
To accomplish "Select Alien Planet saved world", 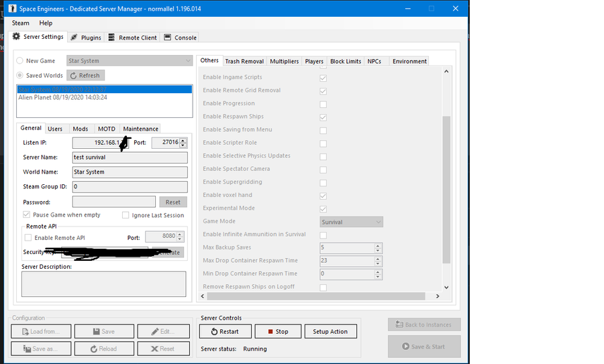I will click(62, 97).
